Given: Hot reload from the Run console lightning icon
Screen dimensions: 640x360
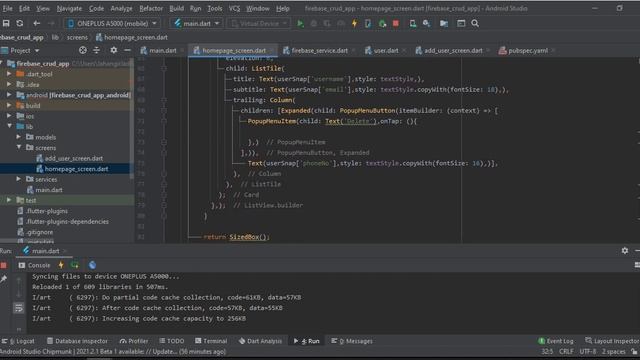Looking at the screenshot, I should 61,265.
